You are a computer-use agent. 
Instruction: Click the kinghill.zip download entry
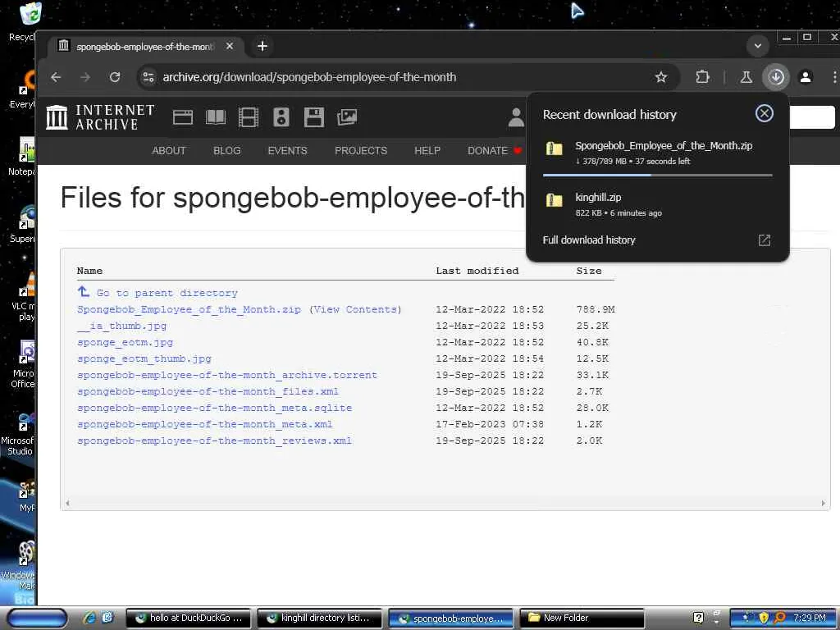[x=658, y=204]
